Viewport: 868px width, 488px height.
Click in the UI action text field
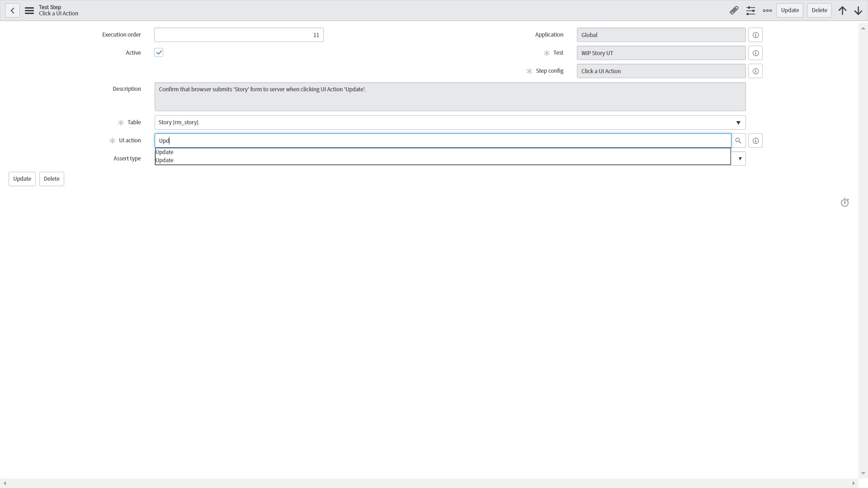[x=443, y=141]
